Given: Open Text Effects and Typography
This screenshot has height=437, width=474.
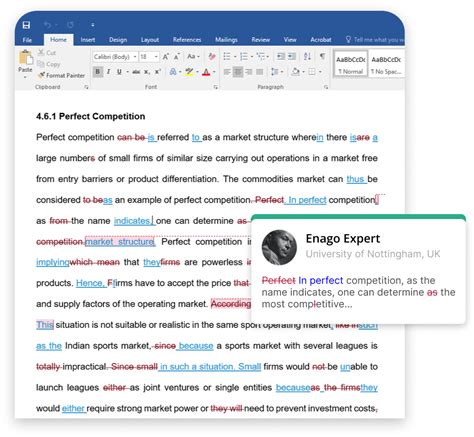Looking at the screenshot, I should click(x=173, y=72).
